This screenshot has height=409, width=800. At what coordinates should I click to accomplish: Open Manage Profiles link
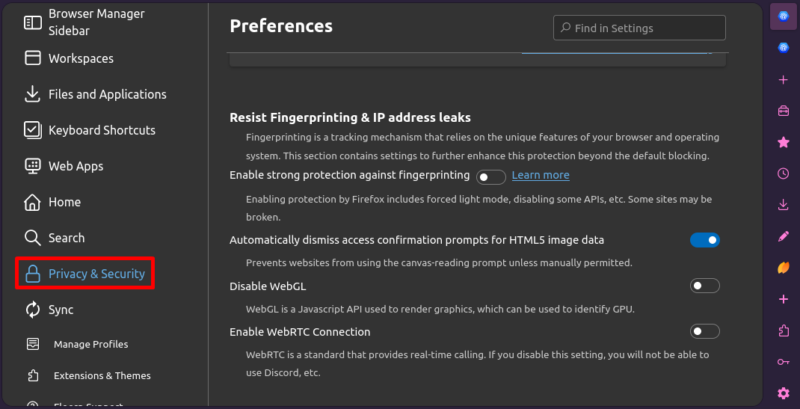[90, 344]
